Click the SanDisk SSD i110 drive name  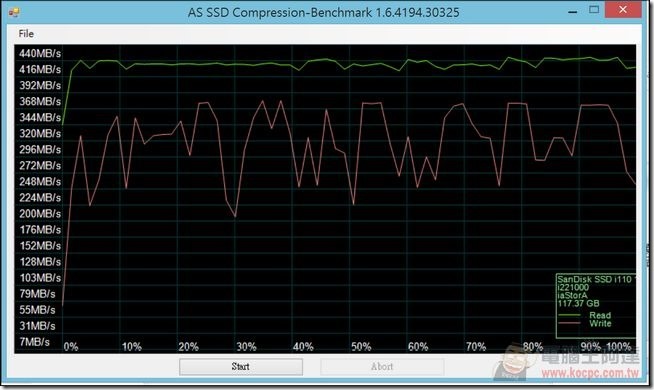point(596,279)
